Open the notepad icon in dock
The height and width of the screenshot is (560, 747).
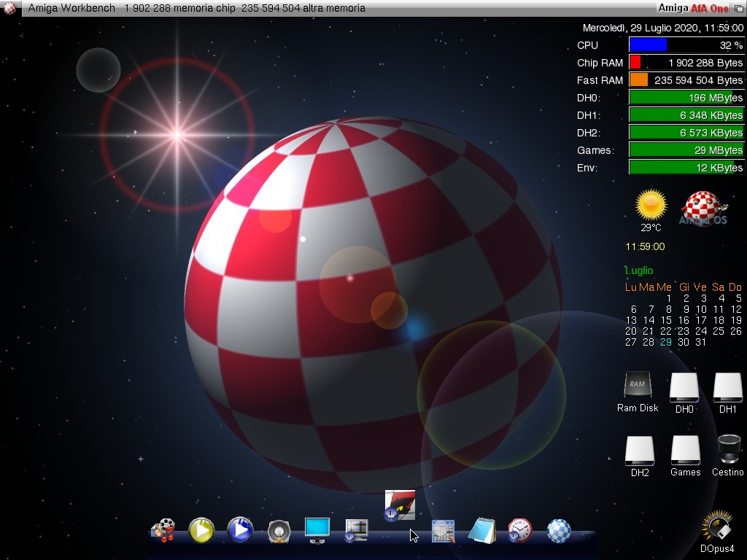[481, 530]
